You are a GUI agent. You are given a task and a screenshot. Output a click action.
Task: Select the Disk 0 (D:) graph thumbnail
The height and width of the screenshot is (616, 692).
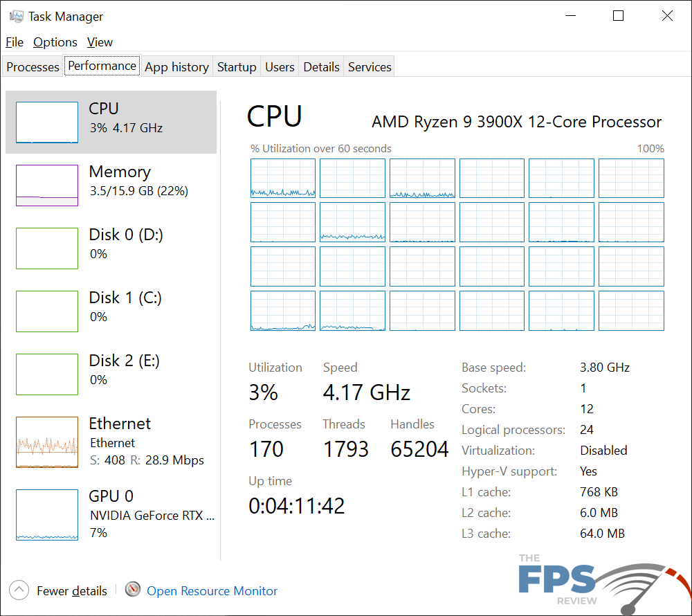(x=47, y=248)
